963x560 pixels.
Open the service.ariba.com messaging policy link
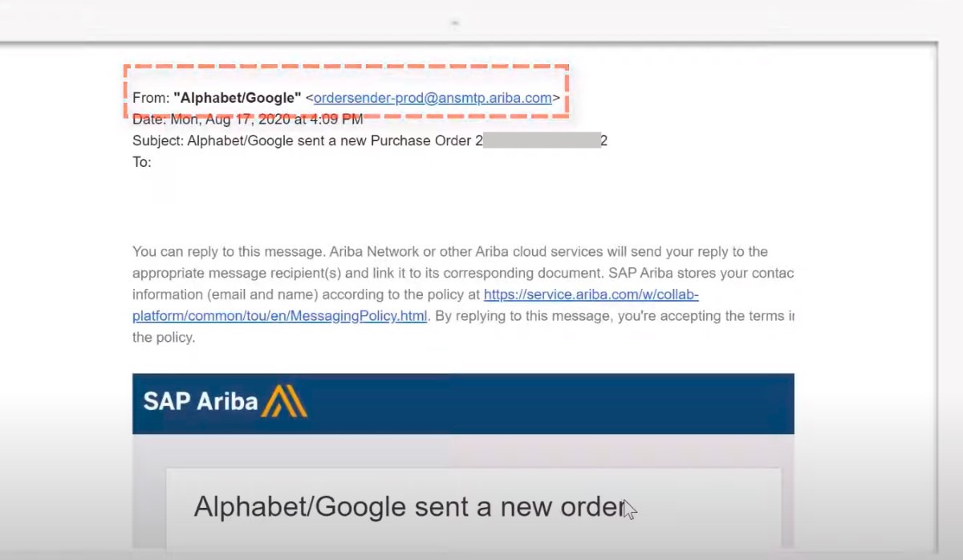pyautogui.click(x=591, y=294)
